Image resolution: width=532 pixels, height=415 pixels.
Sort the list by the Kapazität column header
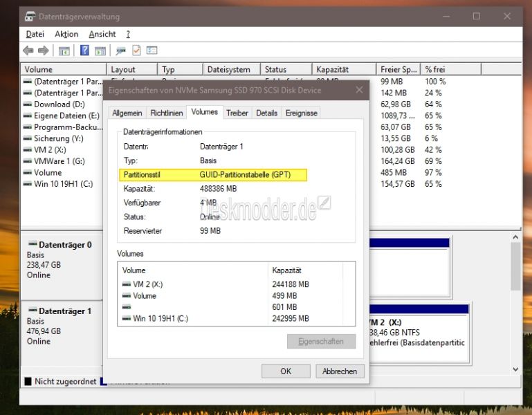(x=332, y=69)
